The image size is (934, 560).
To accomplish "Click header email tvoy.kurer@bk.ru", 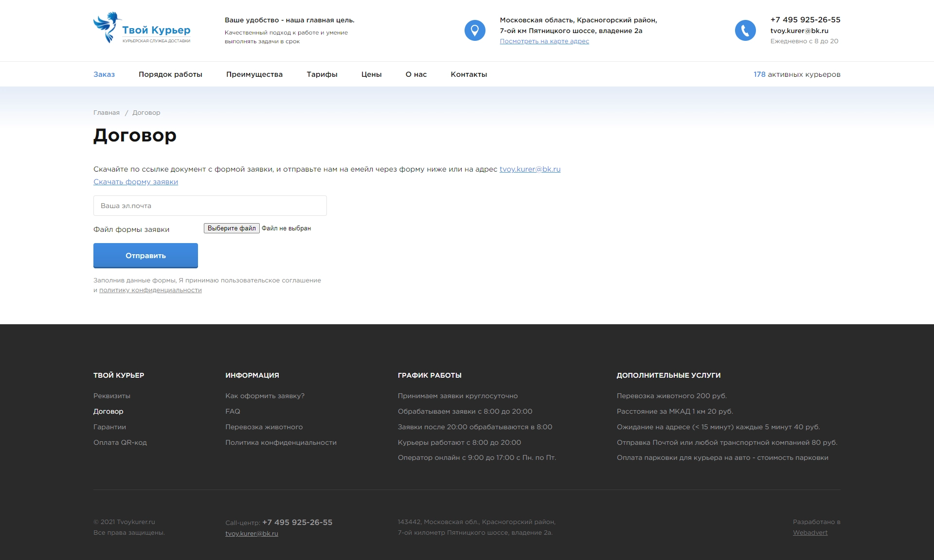I will (x=799, y=31).
